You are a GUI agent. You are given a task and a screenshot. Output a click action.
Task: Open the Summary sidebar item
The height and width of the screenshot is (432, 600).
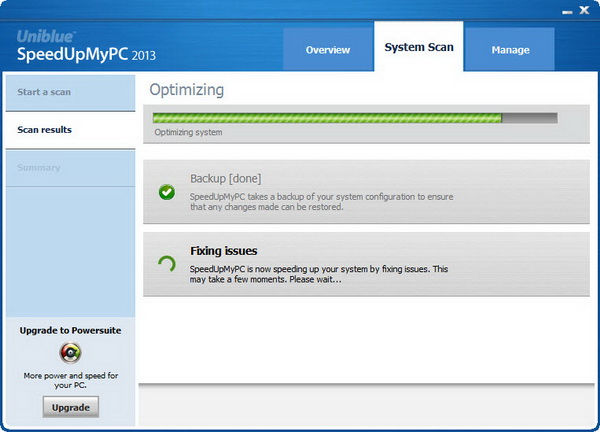tap(70, 168)
